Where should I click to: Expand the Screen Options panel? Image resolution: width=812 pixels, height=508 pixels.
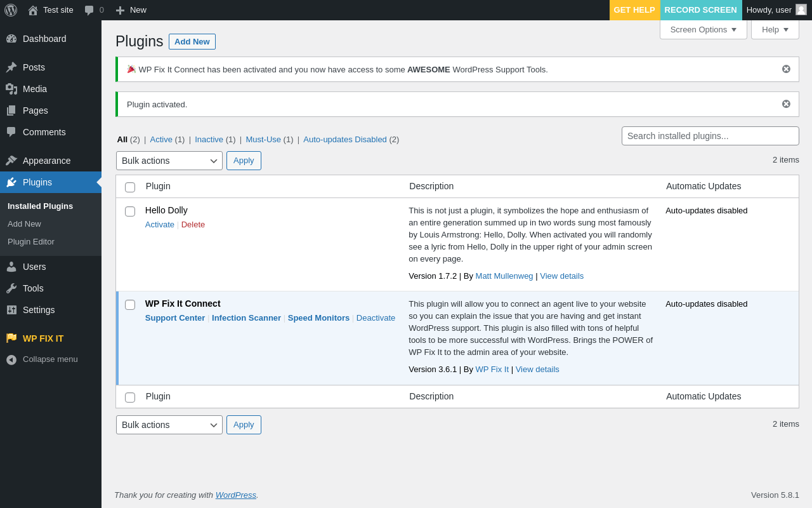tap(703, 29)
